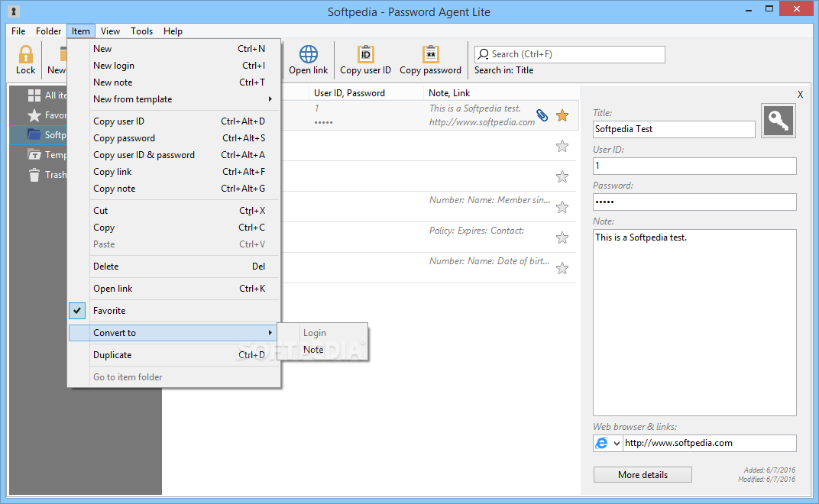Open the Help menu
This screenshot has height=504, width=819.
click(x=173, y=31)
